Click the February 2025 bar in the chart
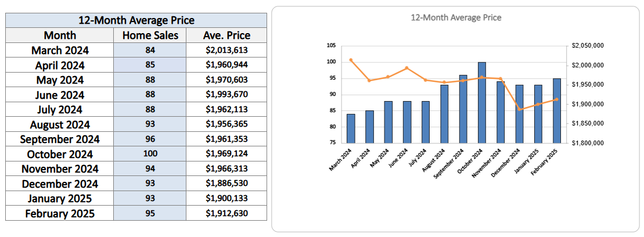 [x=556, y=110]
